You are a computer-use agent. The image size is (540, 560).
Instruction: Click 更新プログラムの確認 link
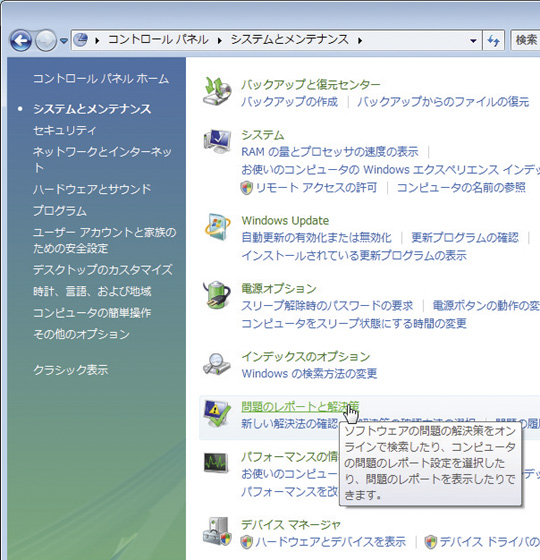[x=465, y=238]
